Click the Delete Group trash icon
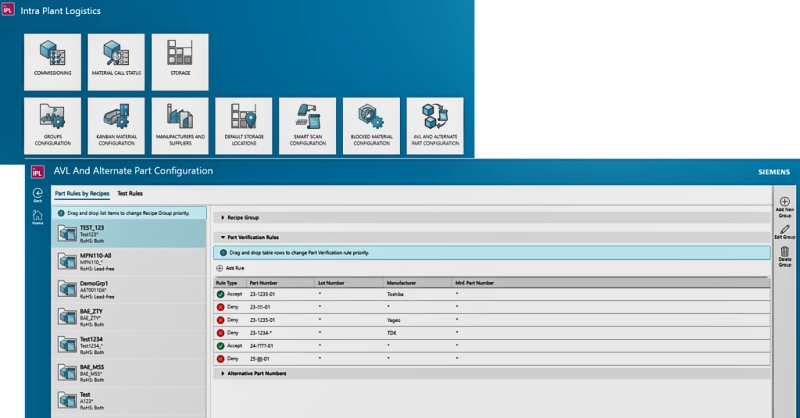Screen dimensions: 800x418 pyautogui.click(x=784, y=257)
